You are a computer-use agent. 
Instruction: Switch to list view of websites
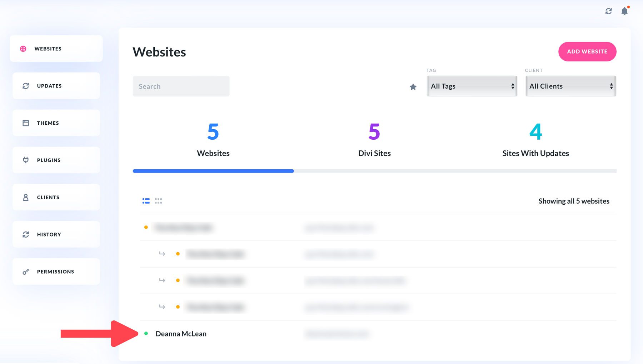(x=146, y=201)
